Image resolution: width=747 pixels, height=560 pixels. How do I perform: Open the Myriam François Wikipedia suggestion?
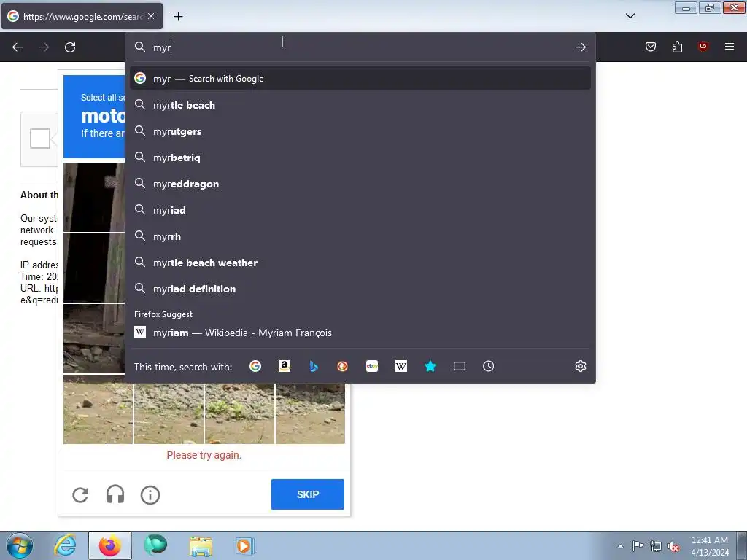tap(360, 332)
